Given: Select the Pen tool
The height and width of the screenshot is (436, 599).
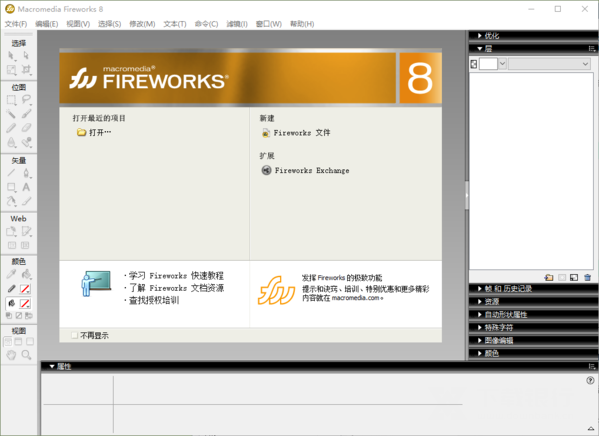Looking at the screenshot, I should coord(26,173).
